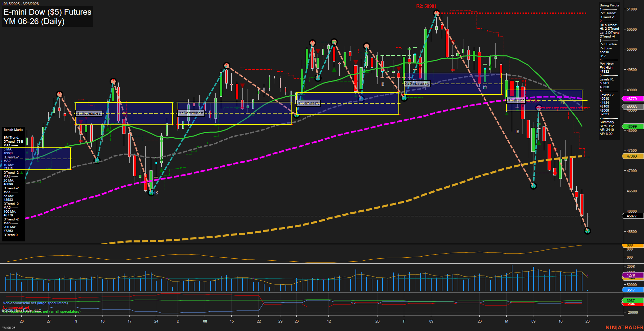Open the Swing Pivots panel header

click(x=609, y=5)
